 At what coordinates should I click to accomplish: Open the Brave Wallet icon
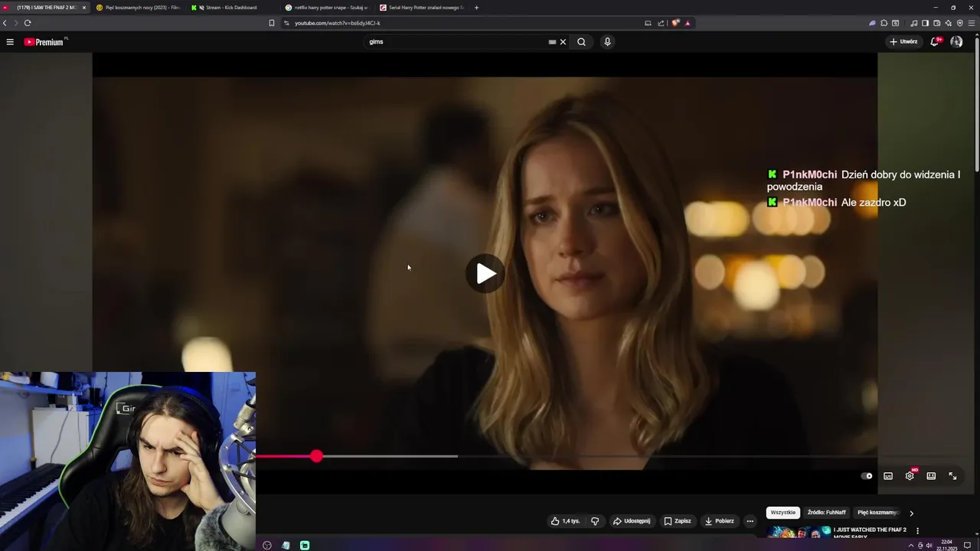[936, 23]
